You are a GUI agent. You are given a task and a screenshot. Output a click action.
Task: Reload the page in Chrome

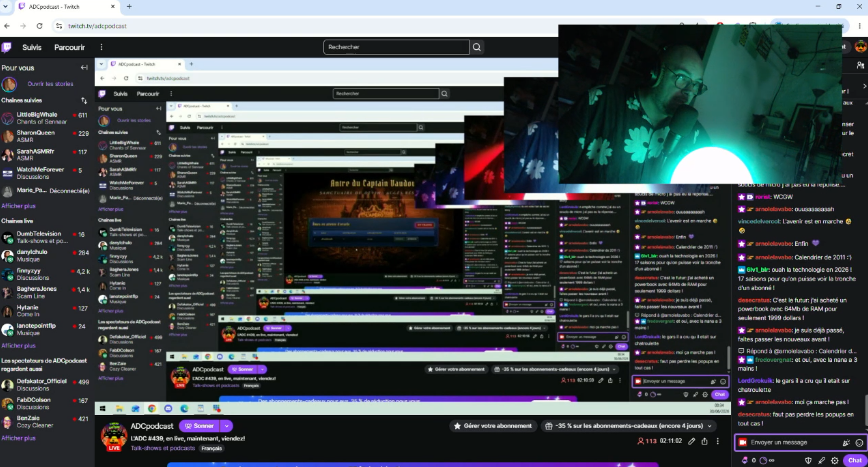click(x=39, y=26)
